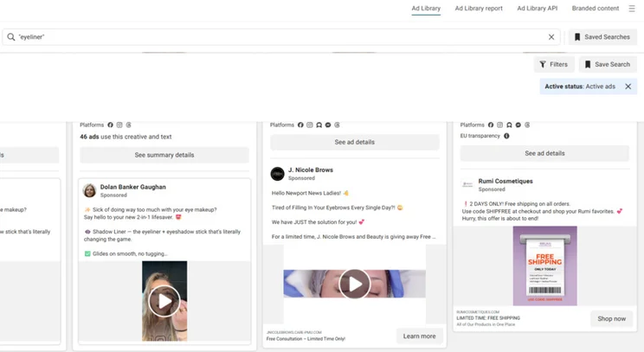Screen dimensions: 644x352
Task: Open See ad details above Rumi Cosmetiques
Action: (544, 153)
